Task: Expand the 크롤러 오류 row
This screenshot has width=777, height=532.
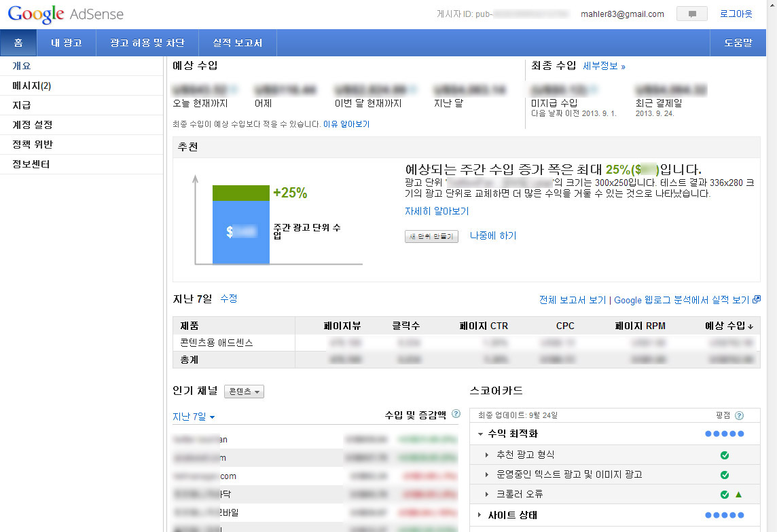Action: 487,494
